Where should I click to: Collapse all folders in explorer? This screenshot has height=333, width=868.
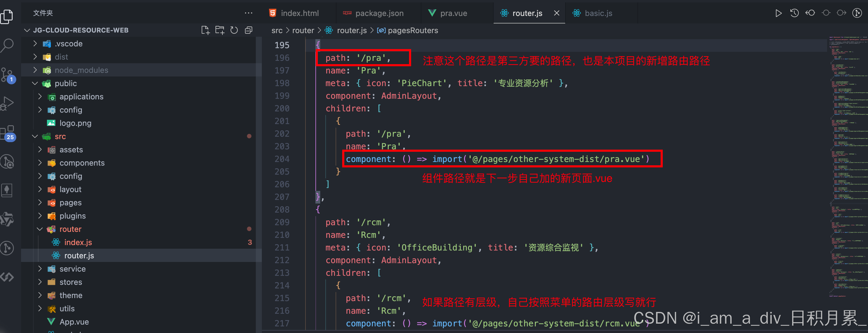249,30
